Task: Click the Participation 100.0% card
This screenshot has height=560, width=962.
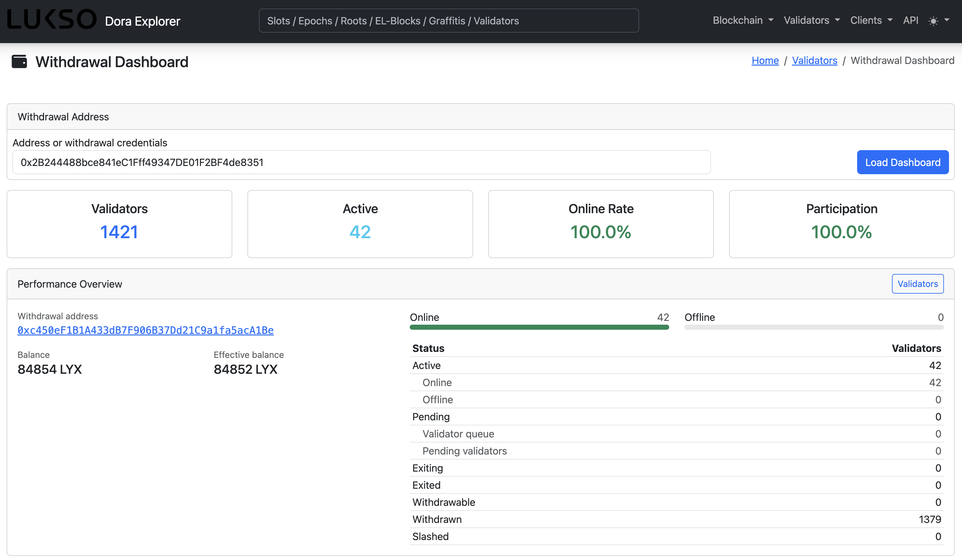Action: point(841,224)
